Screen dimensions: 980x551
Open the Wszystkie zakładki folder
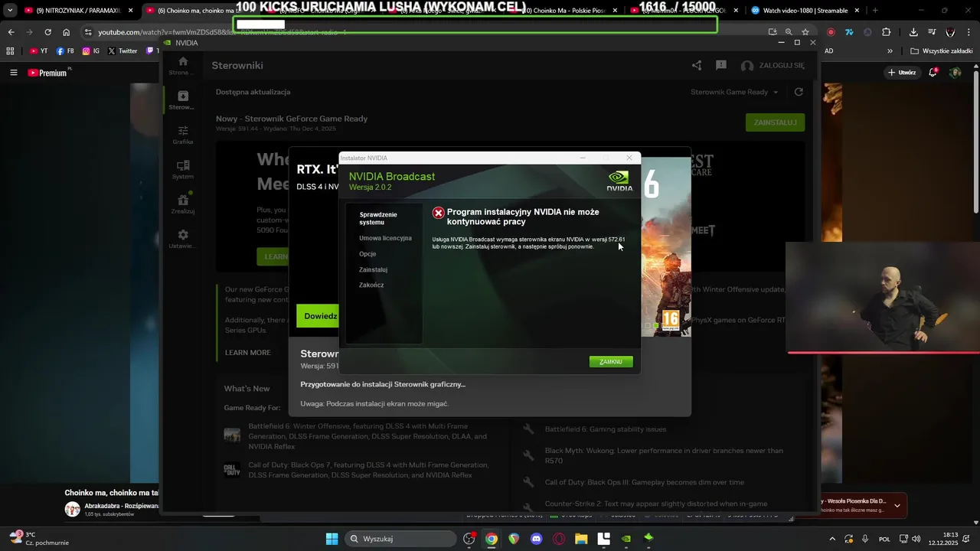pyautogui.click(x=941, y=51)
